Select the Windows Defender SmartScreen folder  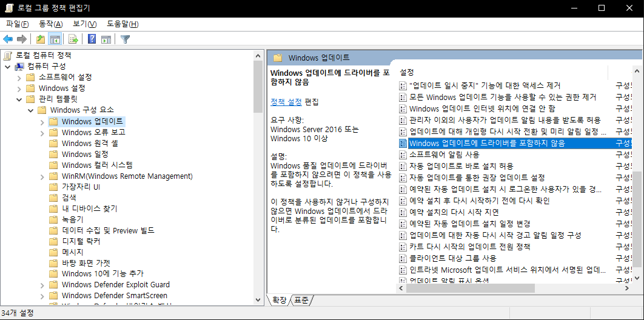115,295
